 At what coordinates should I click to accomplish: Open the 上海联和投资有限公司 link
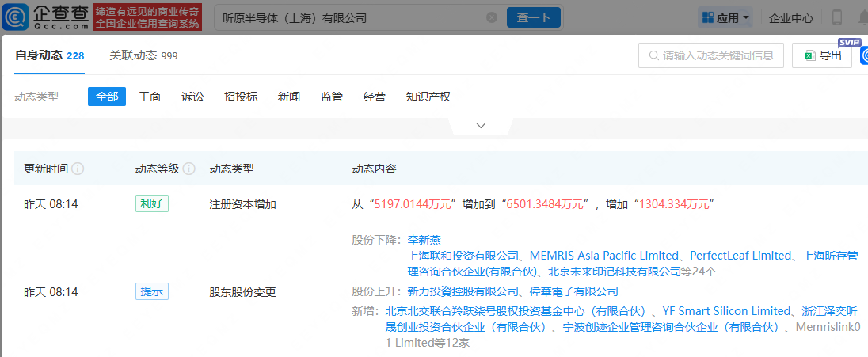[x=463, y=255]
